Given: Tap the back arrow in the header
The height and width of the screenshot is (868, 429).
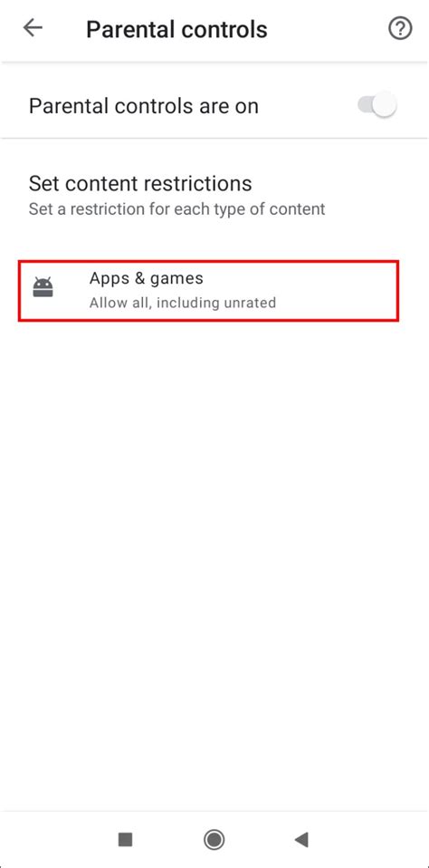Looking at the screenshot, I should 33,28.
